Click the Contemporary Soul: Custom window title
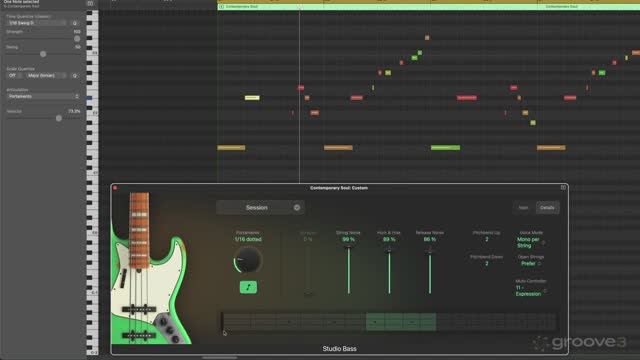This screenshot has width=640, height=360. pyautogui.click(x=339, y=188)
